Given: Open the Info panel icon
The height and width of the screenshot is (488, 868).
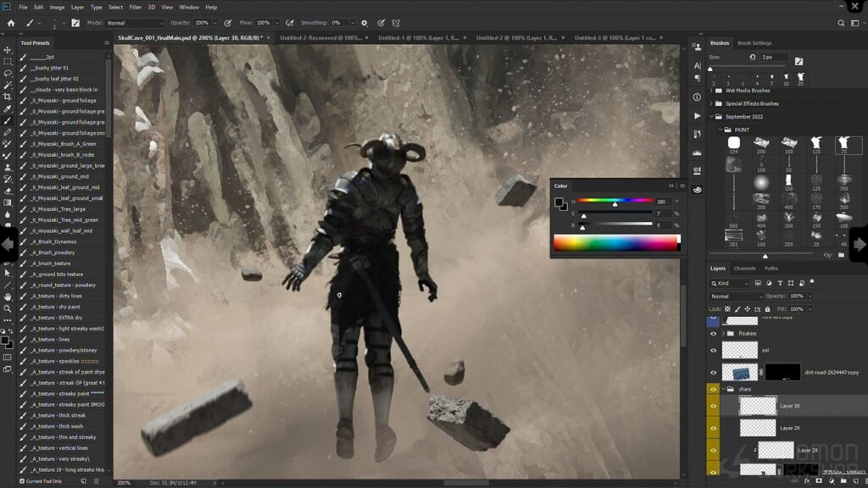Looking at the screenshot, I should [697, 97].
